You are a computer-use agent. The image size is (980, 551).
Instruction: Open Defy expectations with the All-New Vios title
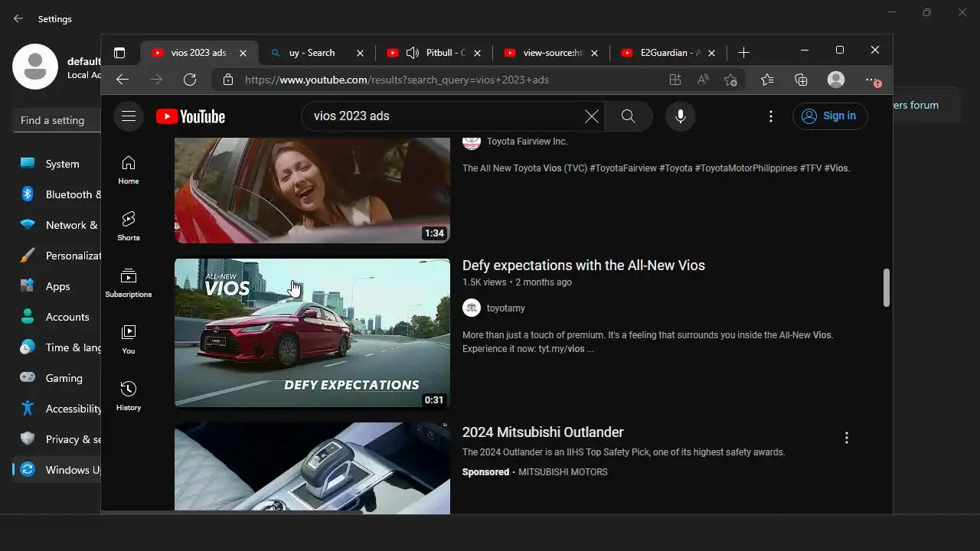coord(583,266)
